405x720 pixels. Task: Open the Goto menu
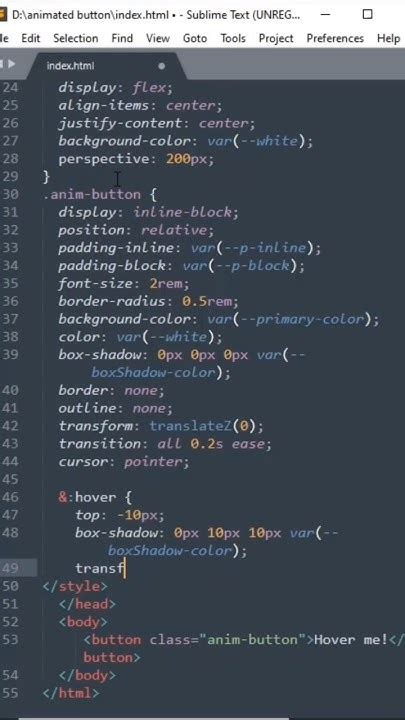click(x=195, y=38)
